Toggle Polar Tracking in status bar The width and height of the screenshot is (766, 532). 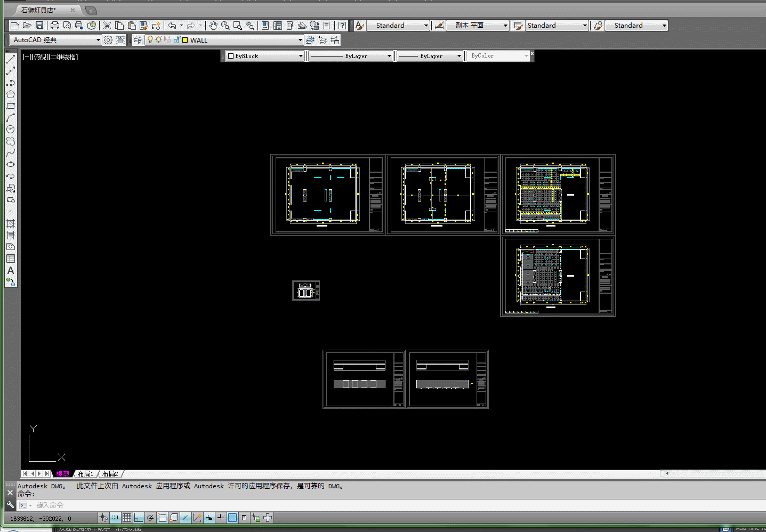point(150,518)
